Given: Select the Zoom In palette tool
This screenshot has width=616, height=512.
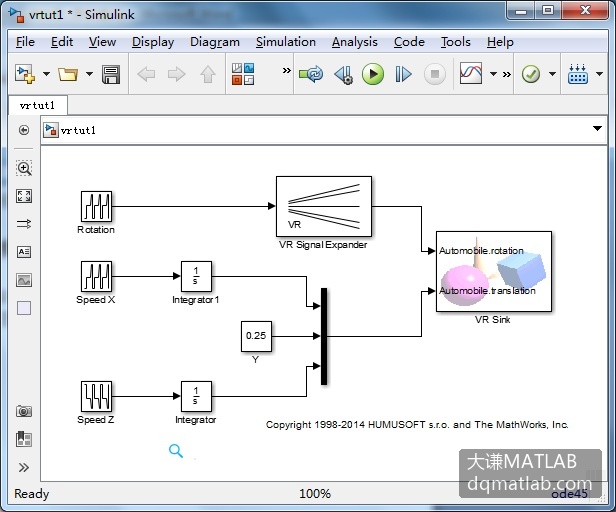Looking at the screenshot, I should (24, 168).
